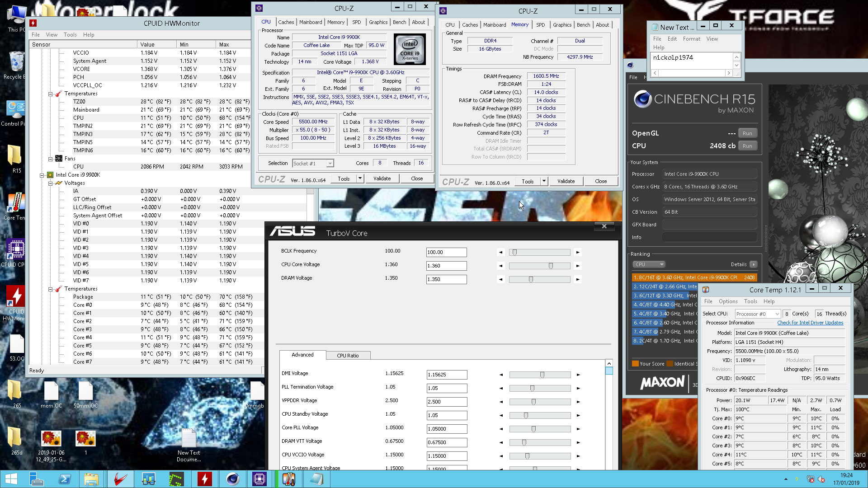This screenshot has height=488, width=868.
Task: Click the CPU Core Voltage input field
Action: (x=446, y=266)
